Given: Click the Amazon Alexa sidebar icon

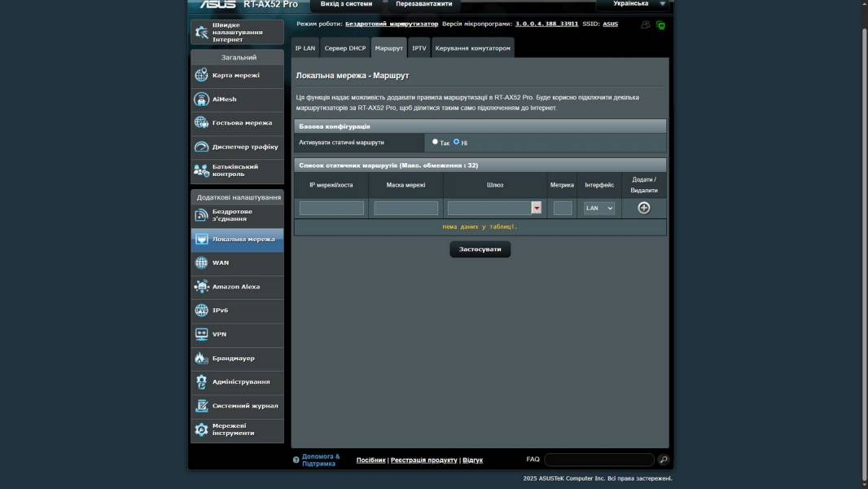Looking at the screenshot, I should coord(202,287).
